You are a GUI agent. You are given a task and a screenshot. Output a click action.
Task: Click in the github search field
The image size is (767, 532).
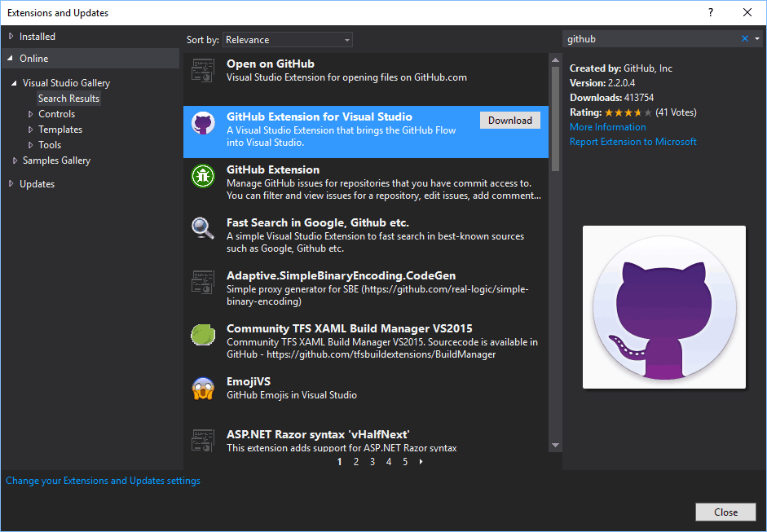(x=650, y=39)
